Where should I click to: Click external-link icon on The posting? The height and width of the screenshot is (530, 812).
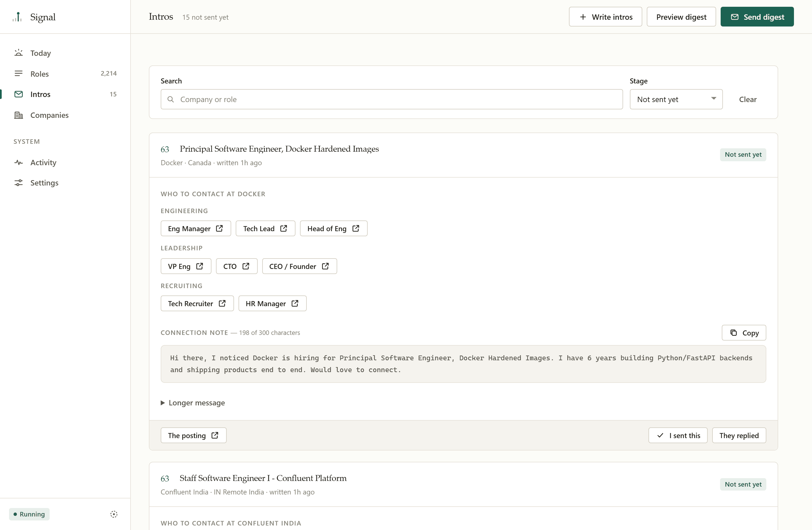[215, 435]
